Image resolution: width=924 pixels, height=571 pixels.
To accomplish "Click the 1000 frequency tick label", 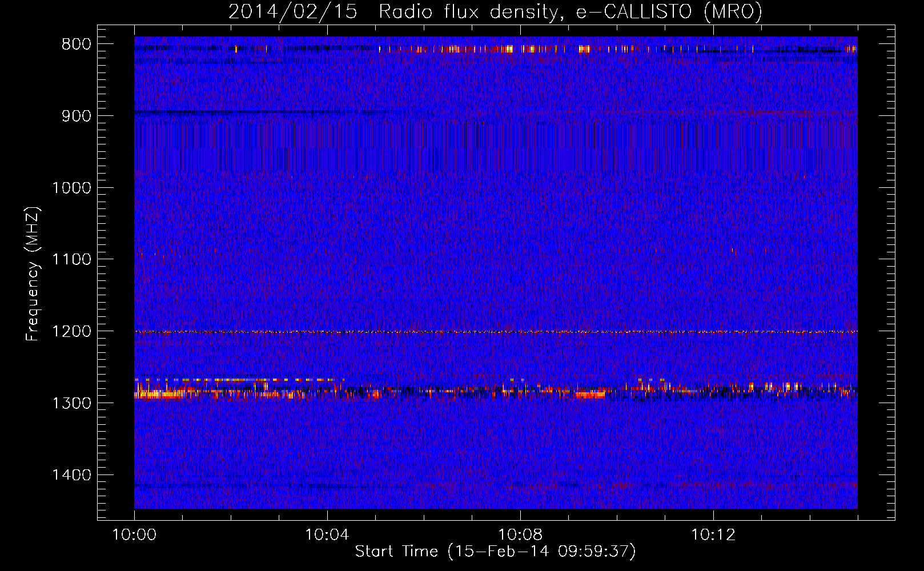I will click(x=71, y=188).
